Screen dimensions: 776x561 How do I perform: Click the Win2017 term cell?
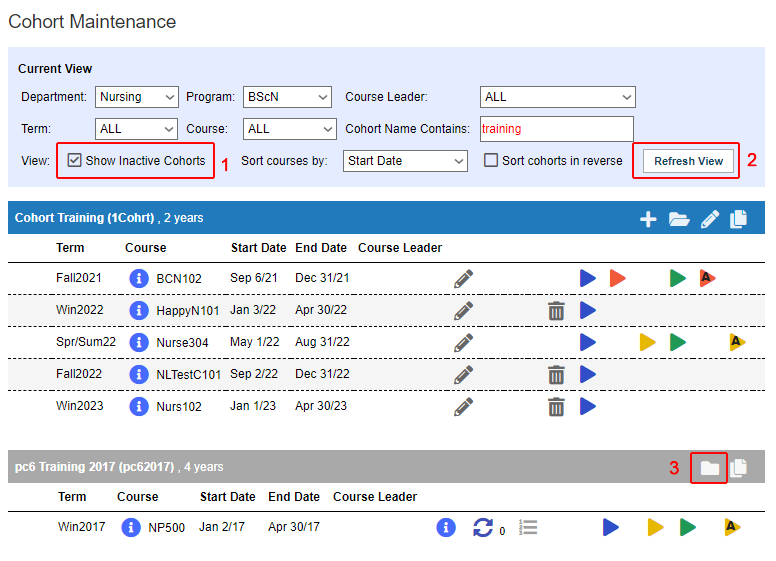tap(82, 527)
